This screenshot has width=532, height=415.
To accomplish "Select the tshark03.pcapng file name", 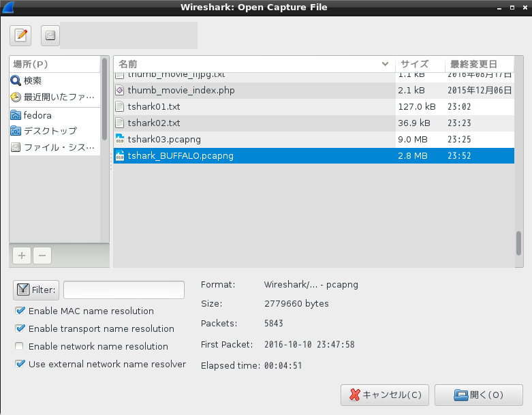I will point(164,140).
